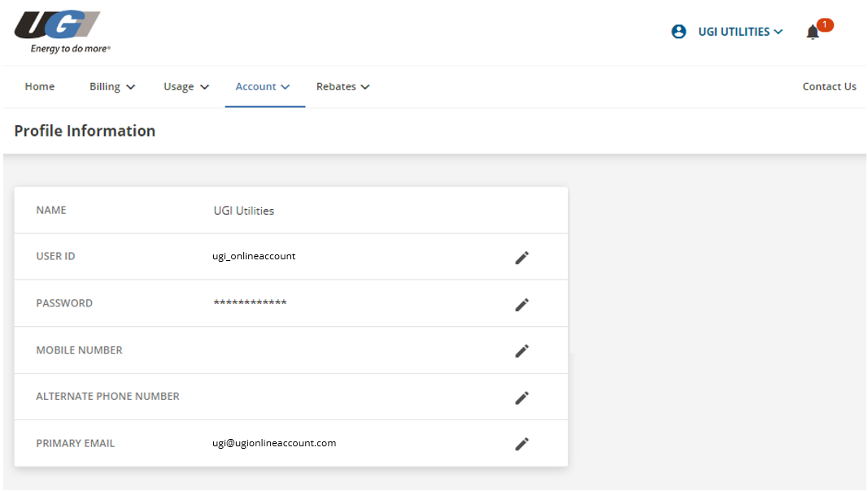
Task: Select the Usage menu item
Action: [179, 87]
